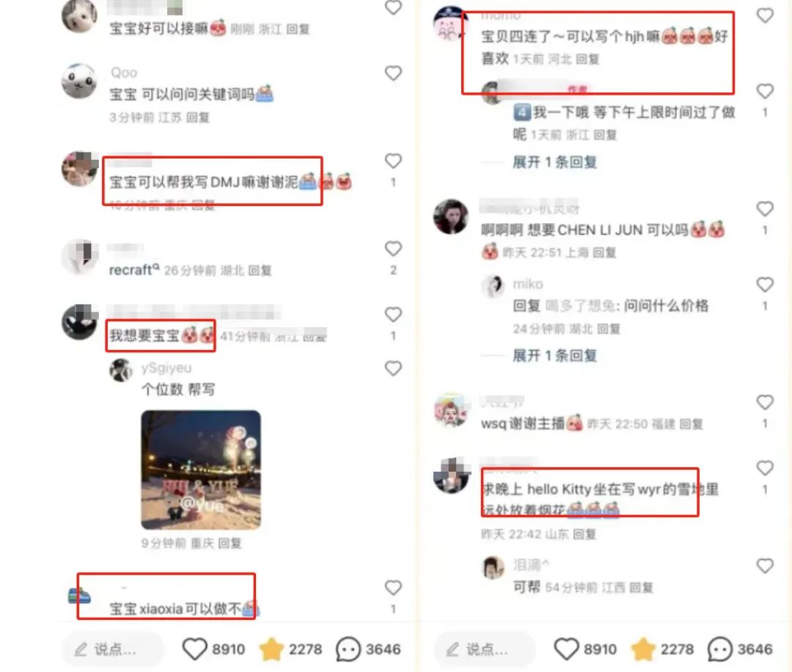Expand 展开 1 条回复 under miko's reply
792x672 pixels.
pos(554,356)
